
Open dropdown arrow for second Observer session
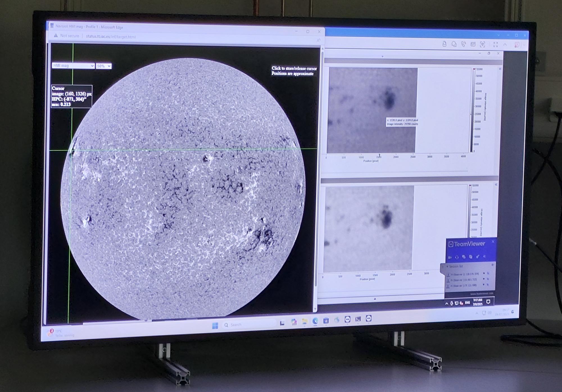[x=484, y=279]
